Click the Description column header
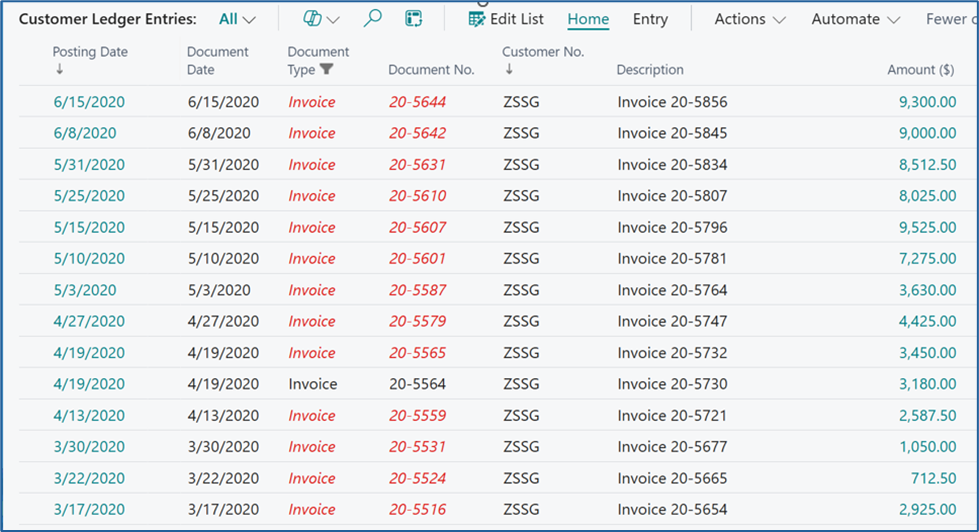The height and width of the screenshot is (532, 979). tap(650, 69)
